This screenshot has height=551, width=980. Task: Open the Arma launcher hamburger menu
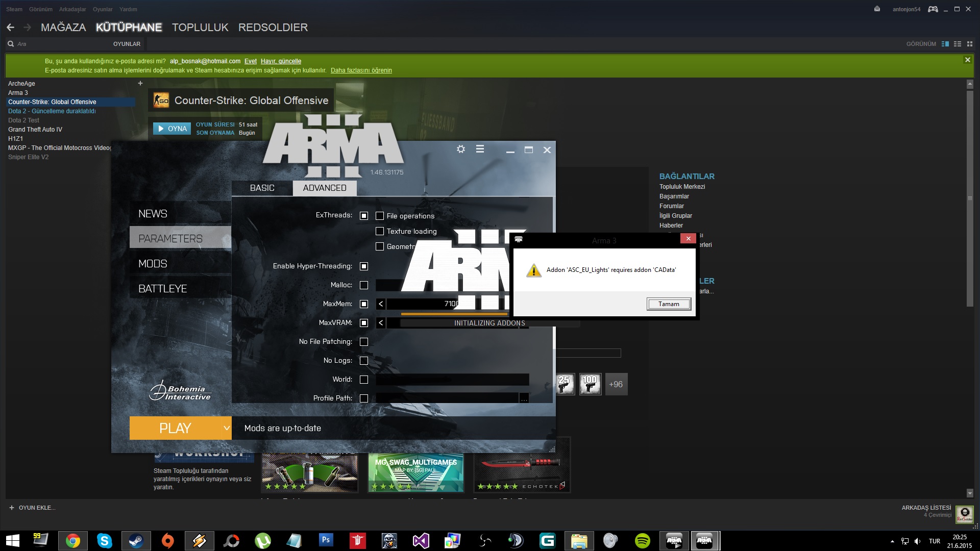pos(480,149)
